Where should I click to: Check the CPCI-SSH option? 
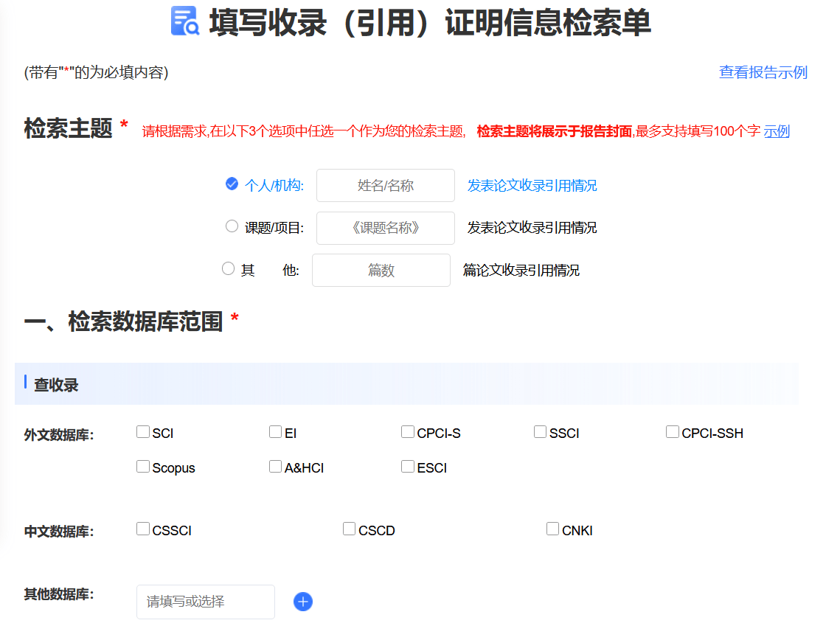[x=671, y=431]
